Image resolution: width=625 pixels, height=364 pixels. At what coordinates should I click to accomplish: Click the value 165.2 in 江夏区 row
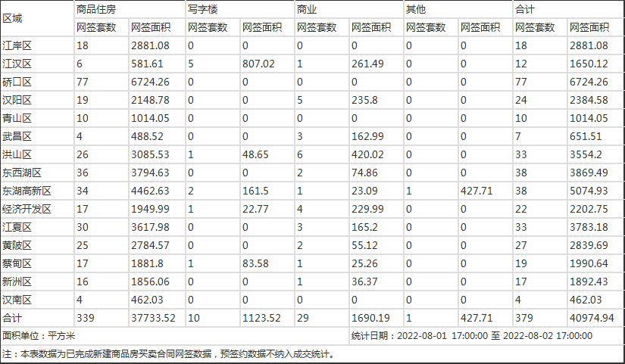pyautogui.click(x=364, y=227)
